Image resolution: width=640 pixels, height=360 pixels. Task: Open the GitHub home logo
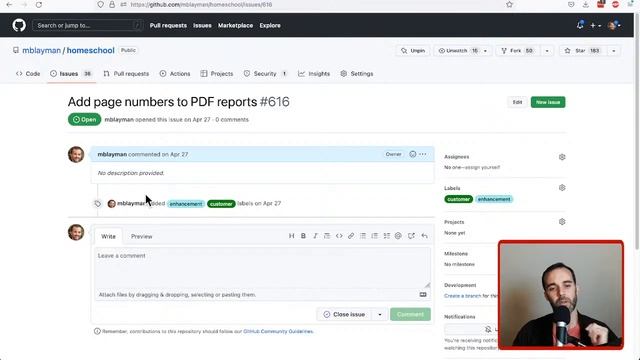[x=19, y=25]
